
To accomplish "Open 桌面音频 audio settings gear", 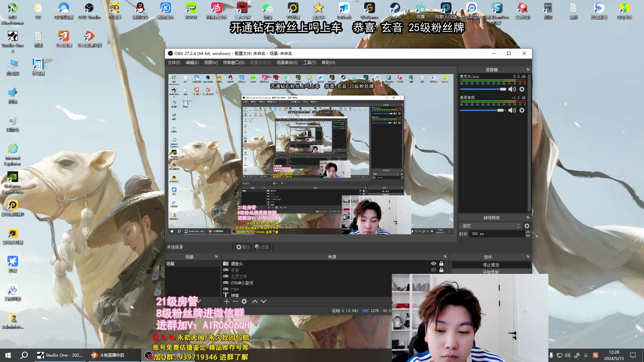I will click(x=522, y=110).
